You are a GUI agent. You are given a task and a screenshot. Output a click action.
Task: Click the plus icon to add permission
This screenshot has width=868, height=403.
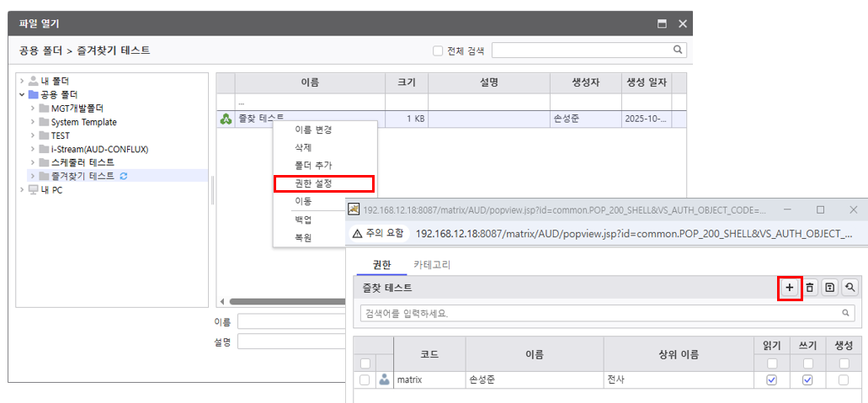click(789, 288)
